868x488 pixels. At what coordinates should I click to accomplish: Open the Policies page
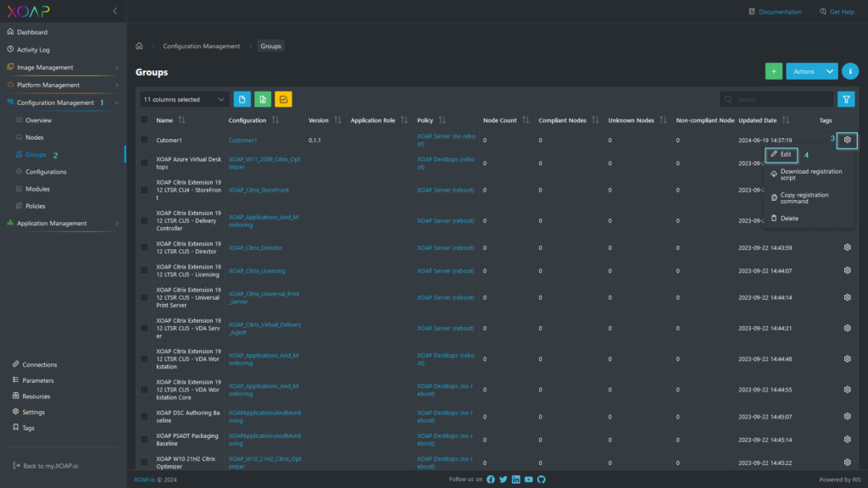tap(35, 206)
